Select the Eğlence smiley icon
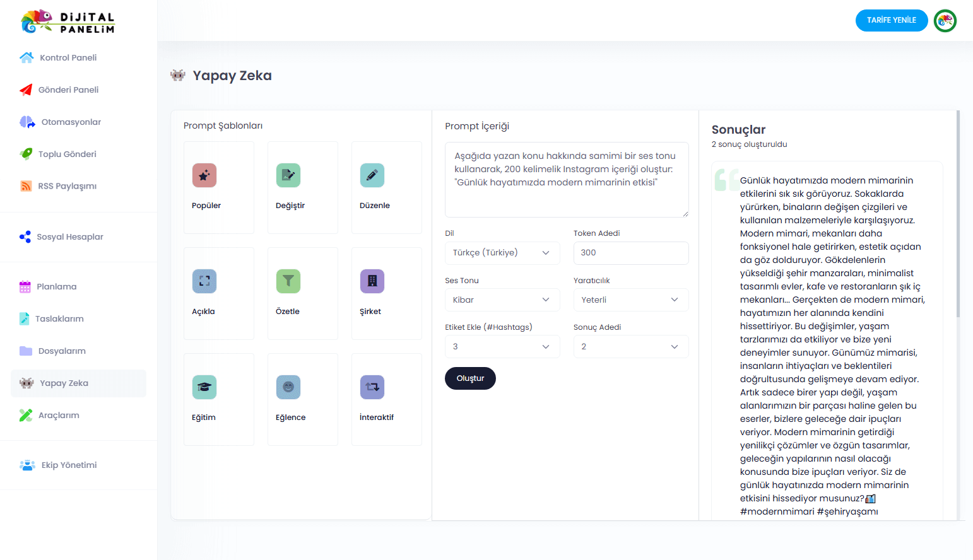The width and height of the screenshot is (973, 560). pyautogui.click(x=288, y=387)
